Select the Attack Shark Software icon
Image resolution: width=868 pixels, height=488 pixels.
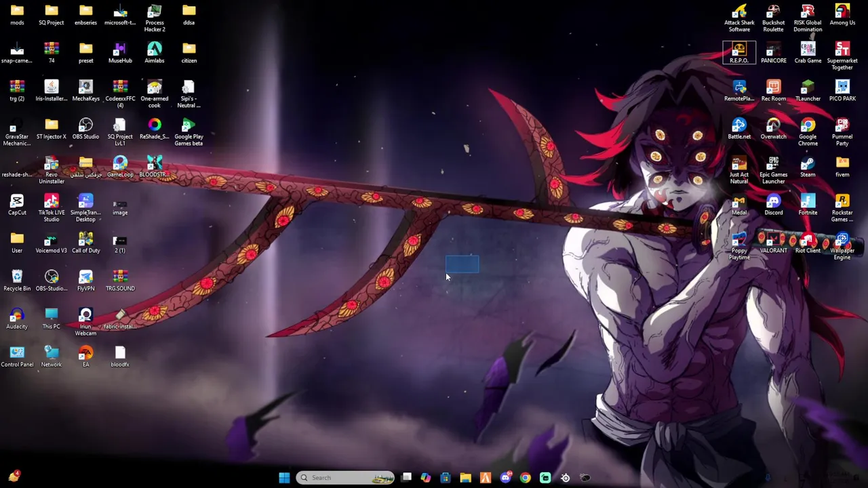pos(739,18)
